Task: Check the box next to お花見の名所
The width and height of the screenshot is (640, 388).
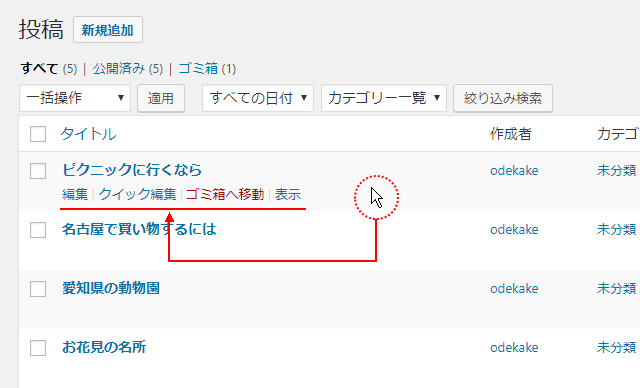Action: tap(38, 348)
